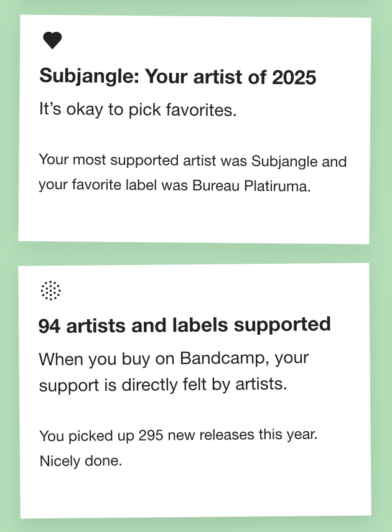Viewport: 392px width, 532px height.
Task: Click the "new releases this year" phrase
Action: [x=243, y=436]
